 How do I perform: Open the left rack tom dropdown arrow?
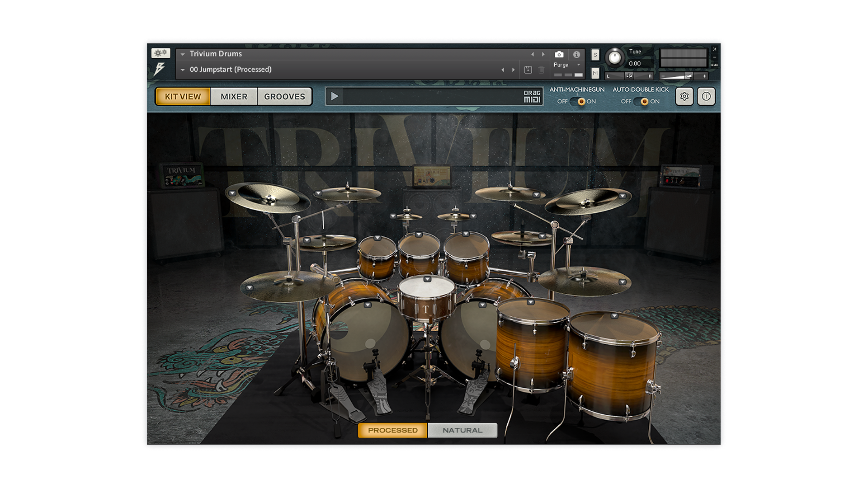point(377,238)
